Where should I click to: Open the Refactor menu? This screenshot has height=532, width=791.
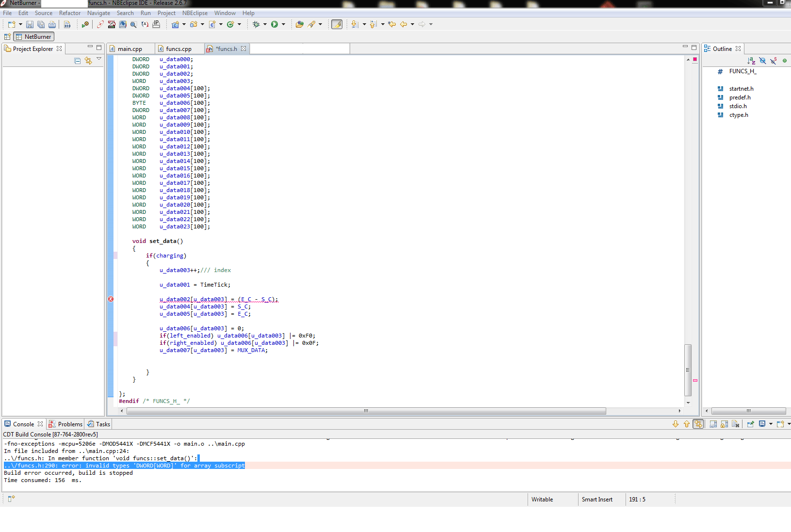tap(70, 13)
